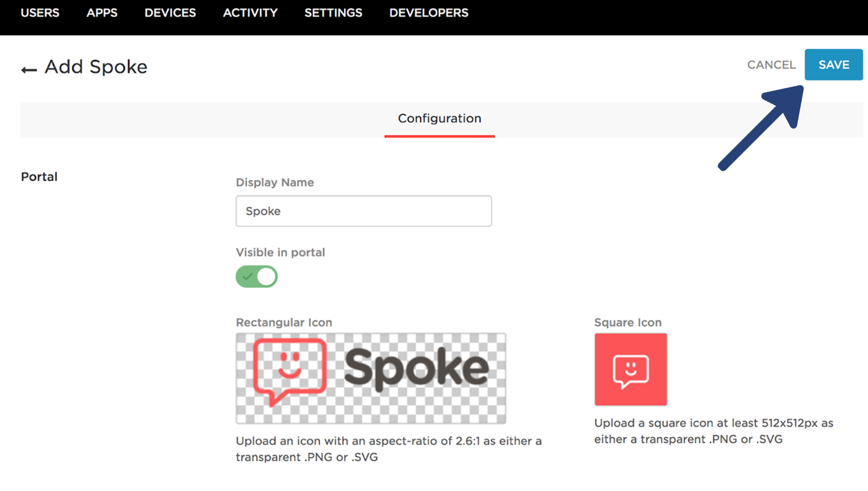Click the Visible in portal label
This screenshot has height=491, width=868.
[280, 252]
